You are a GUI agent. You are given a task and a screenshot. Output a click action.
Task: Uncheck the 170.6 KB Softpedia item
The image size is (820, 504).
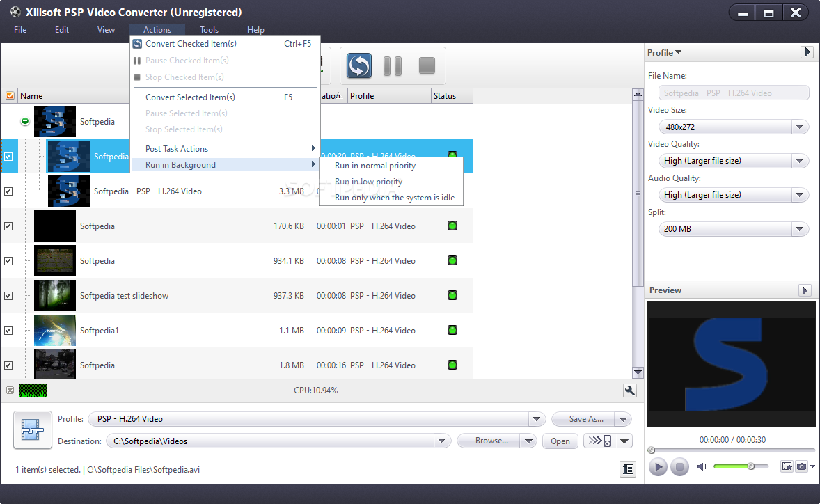(8, 226)
